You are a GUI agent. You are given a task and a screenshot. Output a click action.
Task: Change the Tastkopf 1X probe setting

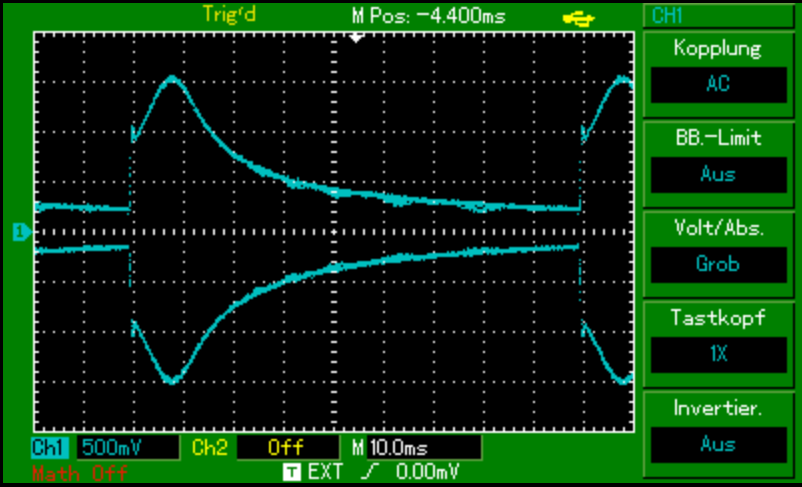(x=717, y=354)
